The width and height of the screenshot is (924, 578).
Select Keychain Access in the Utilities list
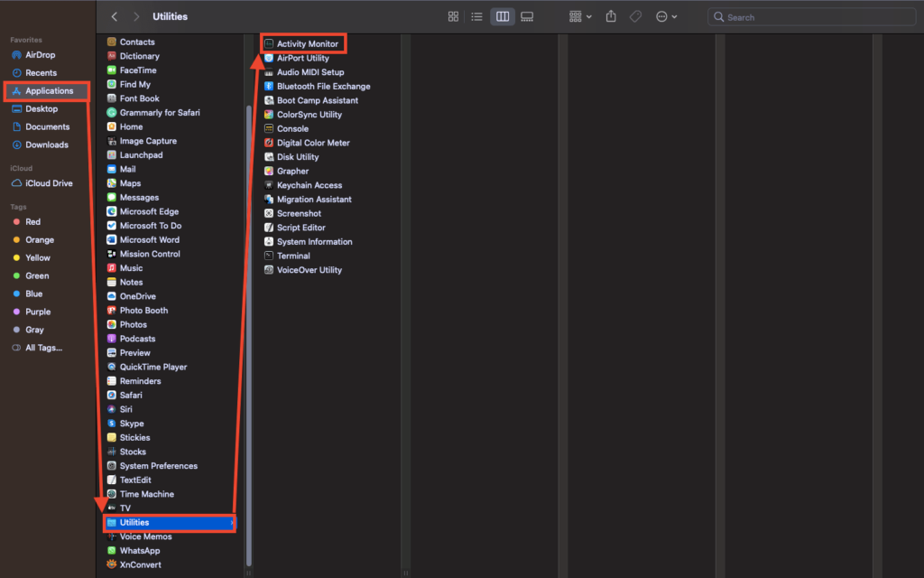(x=309, y=185)
